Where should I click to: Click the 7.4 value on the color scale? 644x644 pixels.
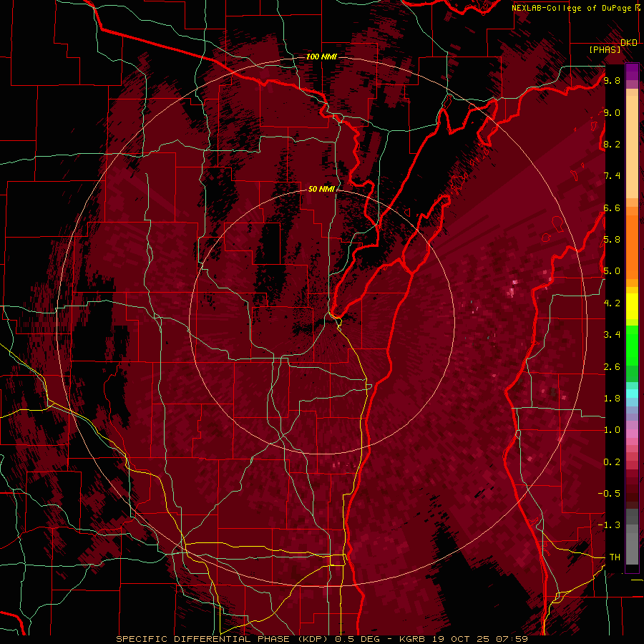pyautogui.click(x=612, y=176)
